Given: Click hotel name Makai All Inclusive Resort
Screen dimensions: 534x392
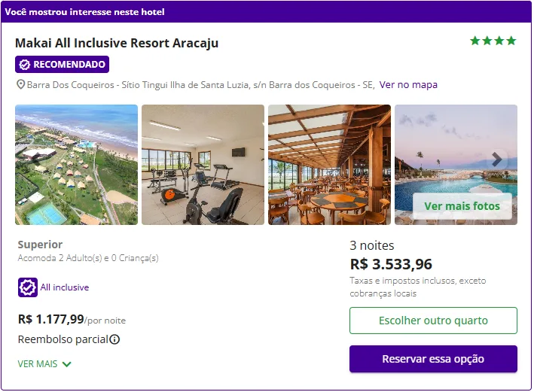Looking at the screenshot, I should pos(117,43).
